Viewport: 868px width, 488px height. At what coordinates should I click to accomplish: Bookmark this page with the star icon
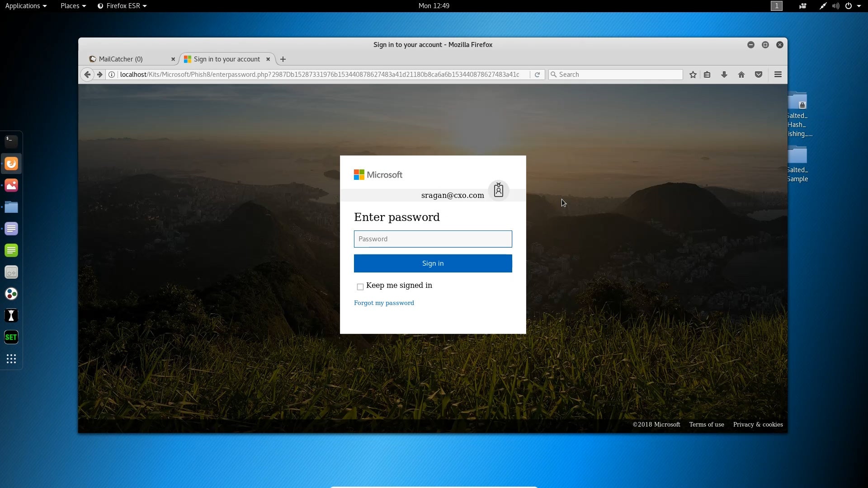coord(693,75)
